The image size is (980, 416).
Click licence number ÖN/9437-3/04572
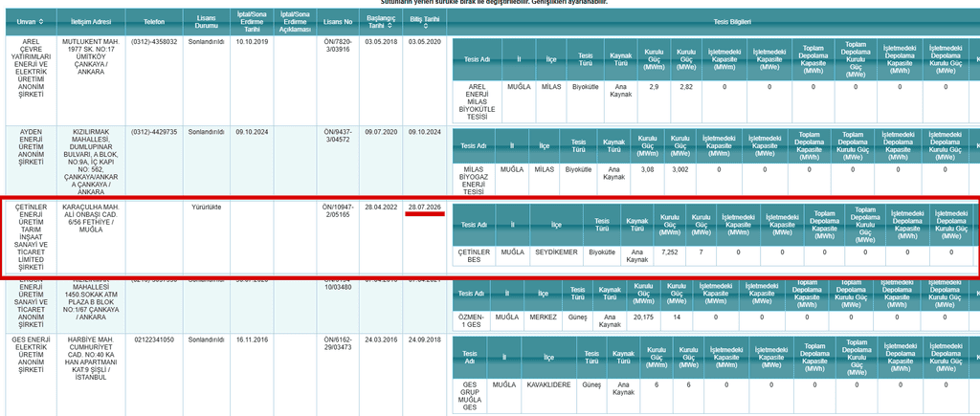tap(338, 136)
